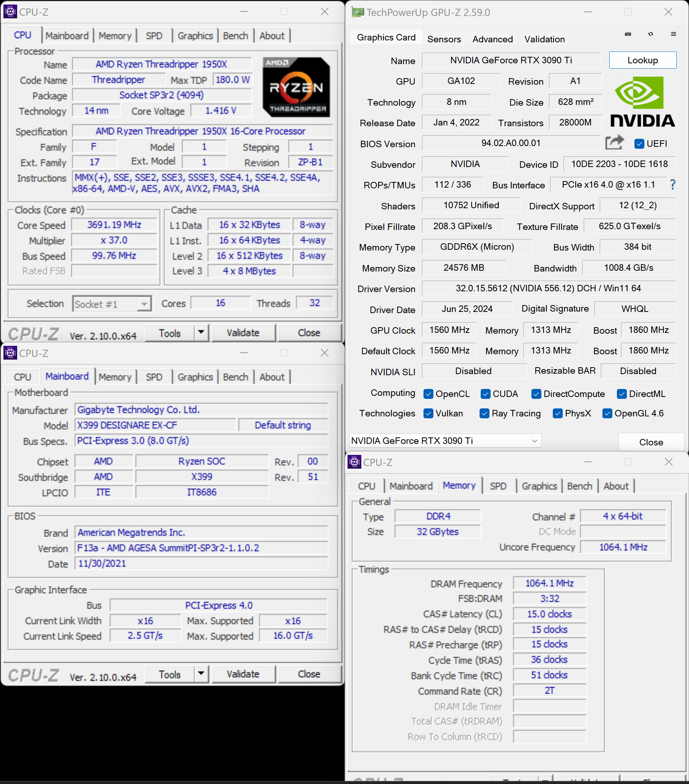This screenshot has width=689, height=784.
Task: Click the GPU-Z title bar app icon
Action: tap(357, 12)
